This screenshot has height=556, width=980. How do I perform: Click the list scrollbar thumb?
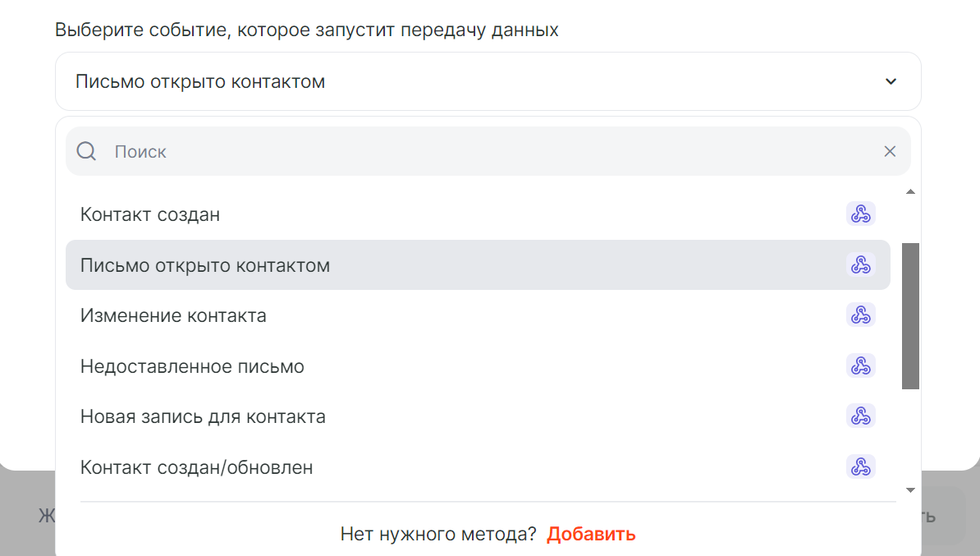click(910, 316)
